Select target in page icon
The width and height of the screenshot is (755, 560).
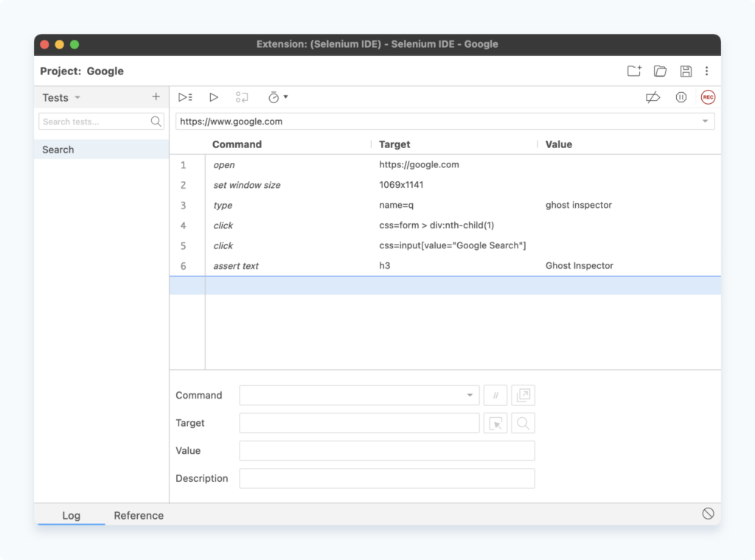495,424
